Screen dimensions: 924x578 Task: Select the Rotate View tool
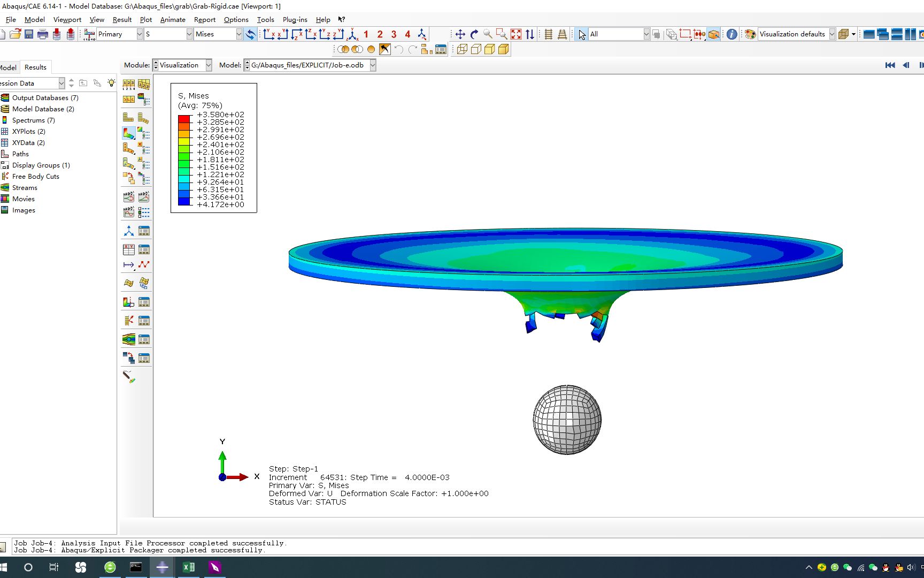pyautogui.click(x=474, y=34)
